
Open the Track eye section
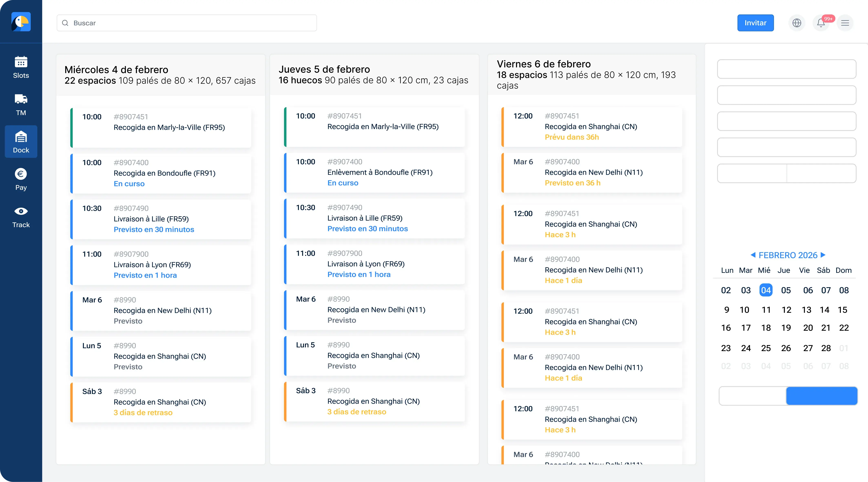(x=21, y=217)
